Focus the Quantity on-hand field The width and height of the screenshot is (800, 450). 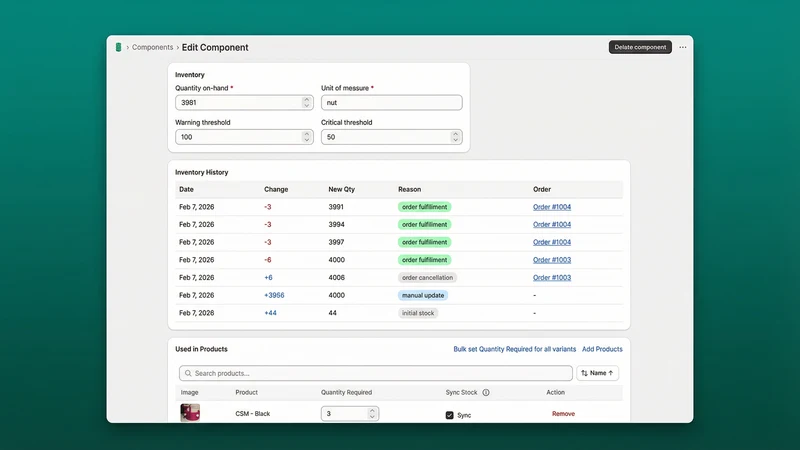coord(244,103)
